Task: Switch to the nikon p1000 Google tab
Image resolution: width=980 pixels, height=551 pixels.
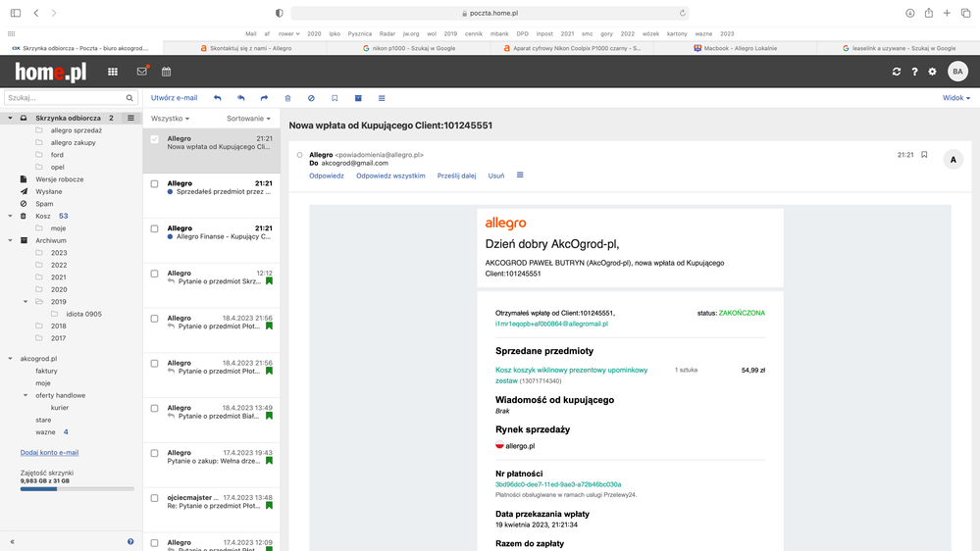Action: pos(410,47)
